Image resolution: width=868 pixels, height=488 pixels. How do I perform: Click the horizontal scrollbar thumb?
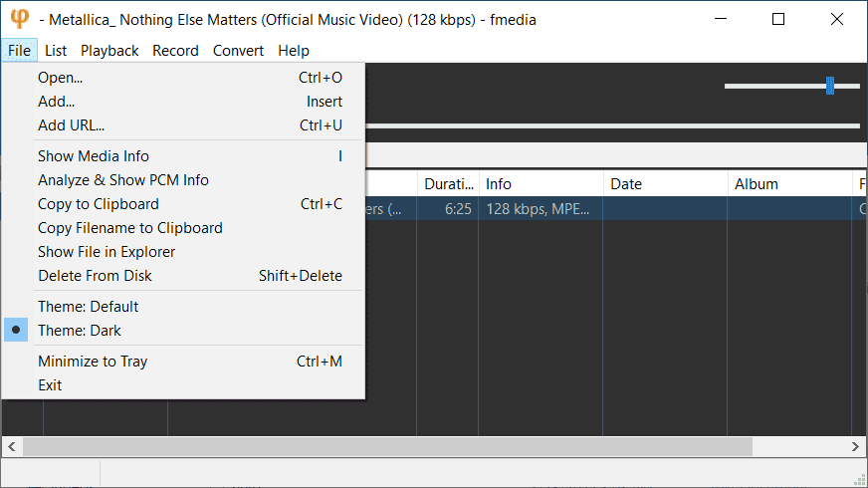tap(387, 446)
